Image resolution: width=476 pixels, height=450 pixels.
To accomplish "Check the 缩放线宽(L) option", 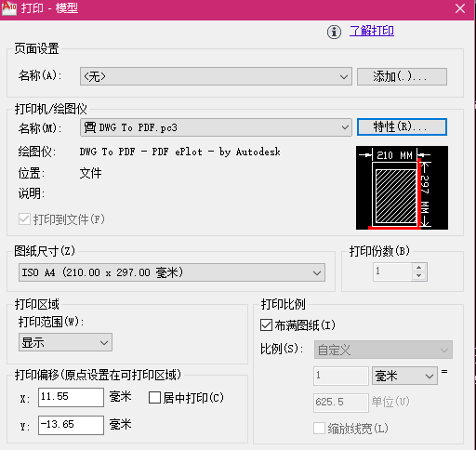I will point(320,429).
